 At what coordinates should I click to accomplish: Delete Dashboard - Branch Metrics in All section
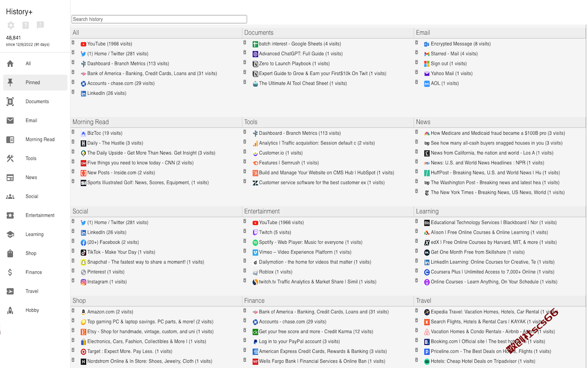point(73,63)
